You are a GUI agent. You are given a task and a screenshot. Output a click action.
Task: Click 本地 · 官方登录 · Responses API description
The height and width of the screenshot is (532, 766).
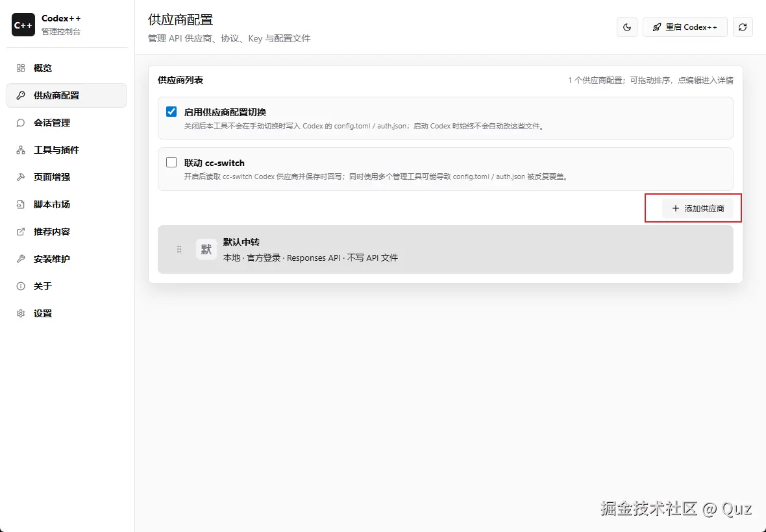click(x=311, y=258)
